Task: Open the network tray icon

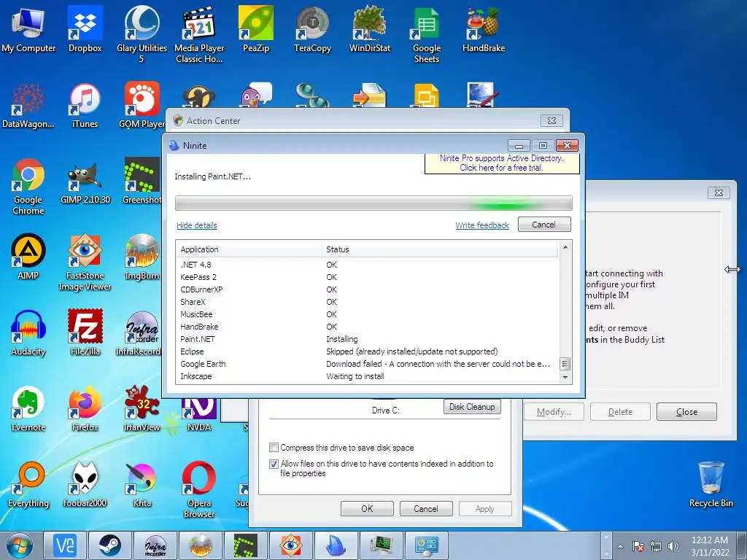Action: click(656, 546)
